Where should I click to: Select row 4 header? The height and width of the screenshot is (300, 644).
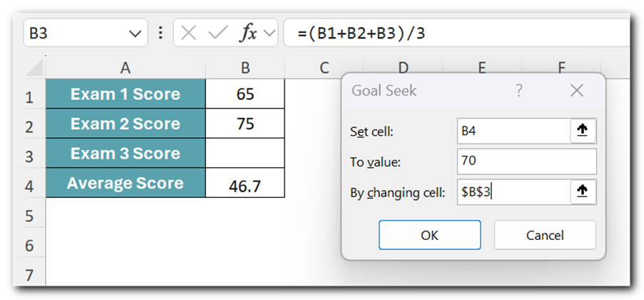coord(29,186)
